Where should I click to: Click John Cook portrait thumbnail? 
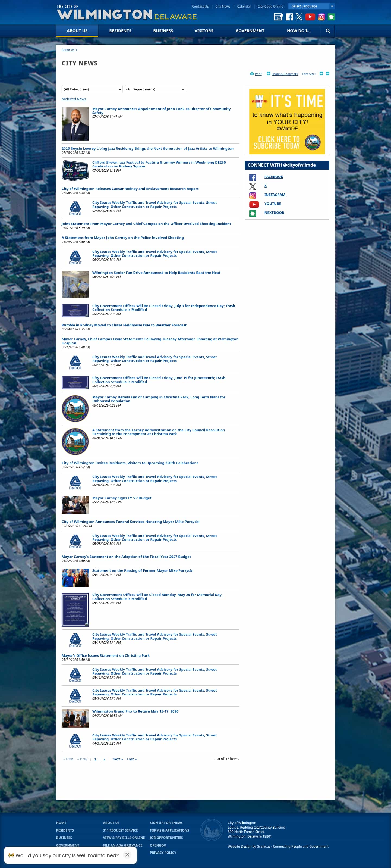click(75, 124)
